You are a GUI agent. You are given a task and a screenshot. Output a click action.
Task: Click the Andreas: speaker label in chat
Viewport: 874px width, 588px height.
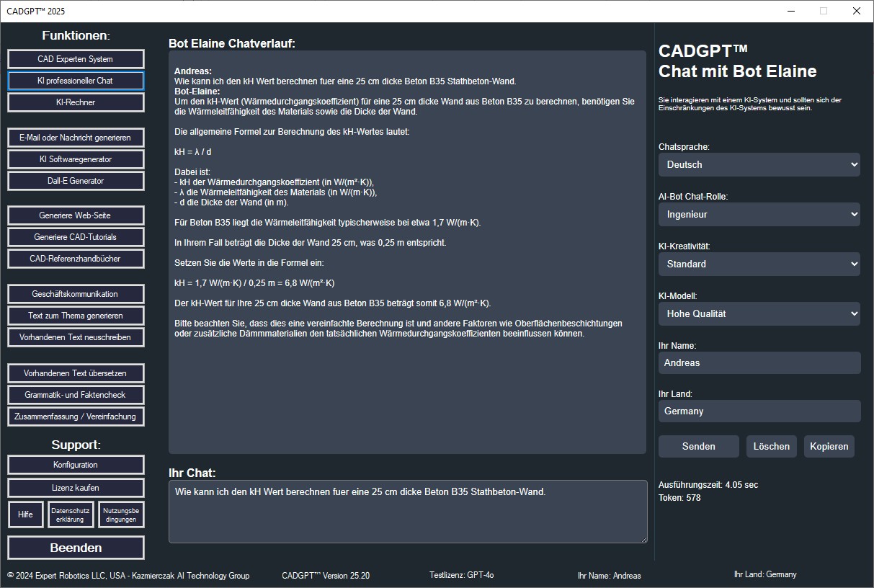click(x=193, y=71)
